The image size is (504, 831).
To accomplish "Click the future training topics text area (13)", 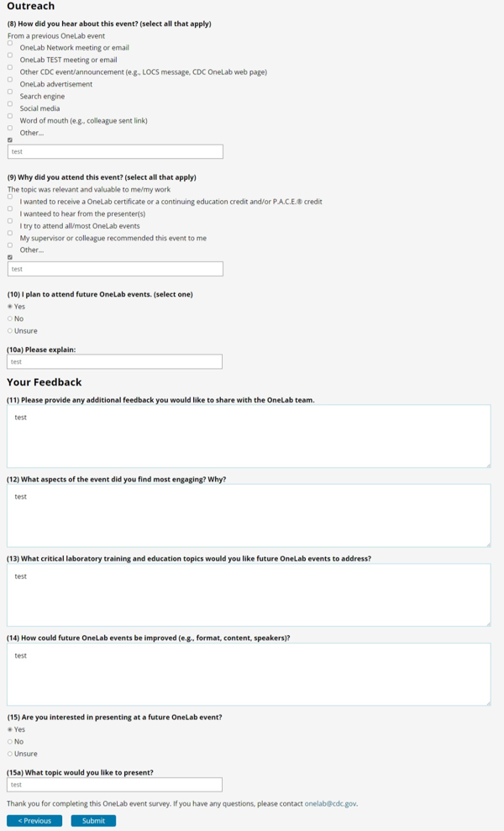I will pyautogui.click(x=248, y=594).
